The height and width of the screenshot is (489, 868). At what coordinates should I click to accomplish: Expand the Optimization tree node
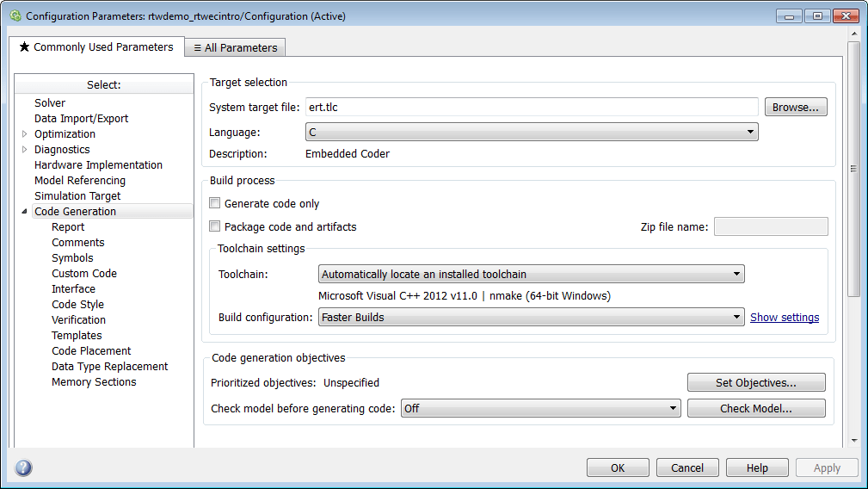point(25,134)
